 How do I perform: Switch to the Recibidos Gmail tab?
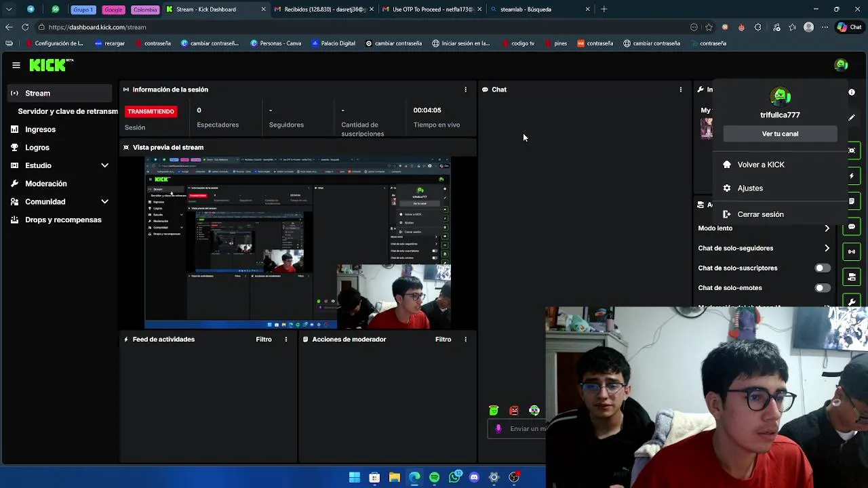(324, 9)
